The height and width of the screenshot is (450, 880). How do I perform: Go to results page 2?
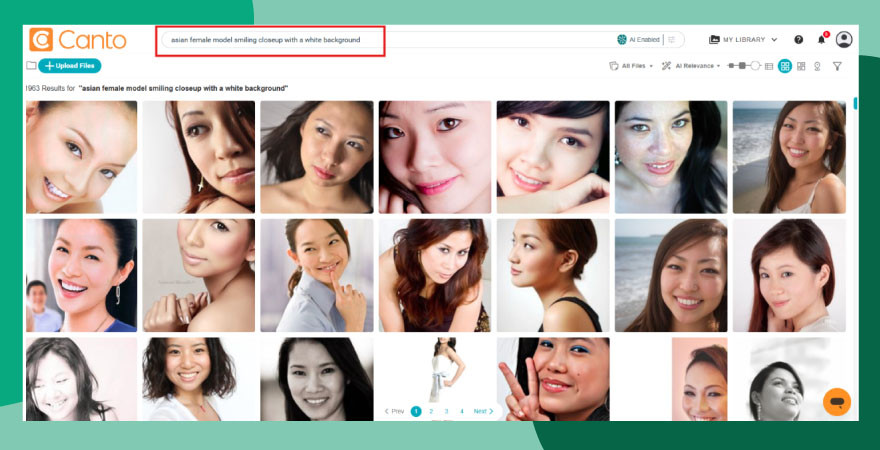[x=431, y=411]
